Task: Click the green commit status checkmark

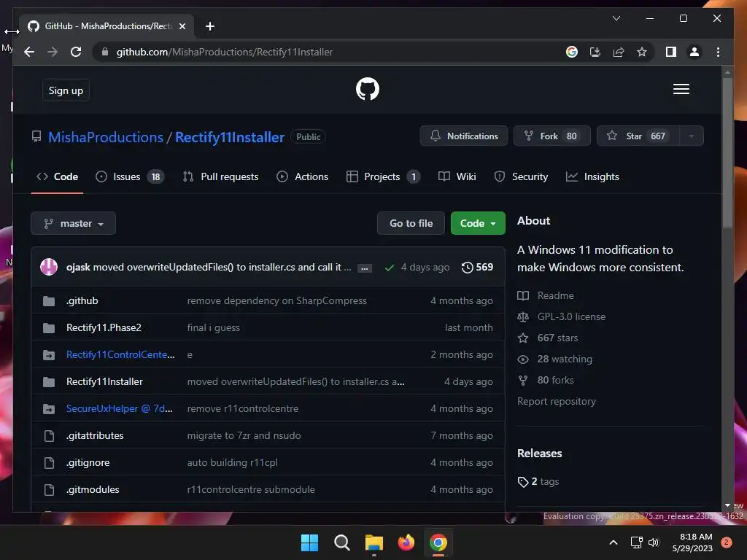Action: tap(389, 268)
